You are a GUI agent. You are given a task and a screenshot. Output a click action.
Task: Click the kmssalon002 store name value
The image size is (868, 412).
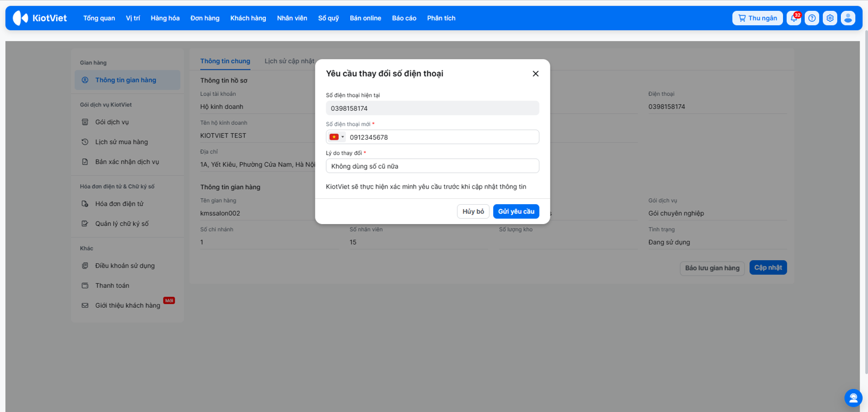221,213
